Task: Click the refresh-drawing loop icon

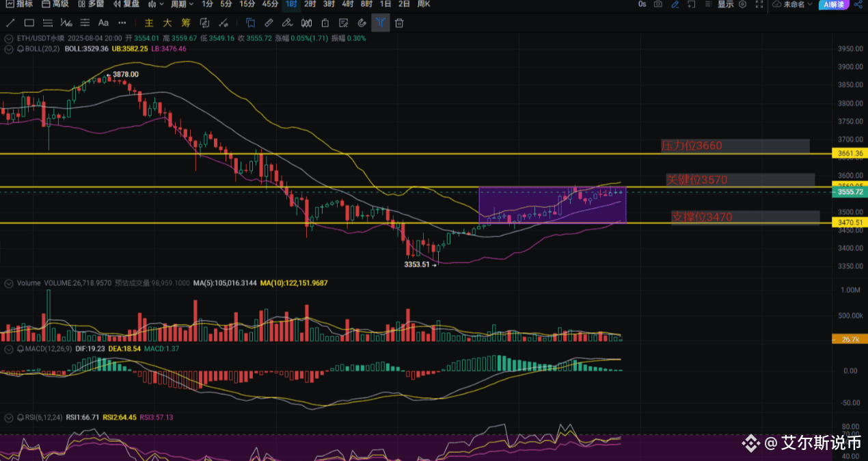Action: click(204, 23)
